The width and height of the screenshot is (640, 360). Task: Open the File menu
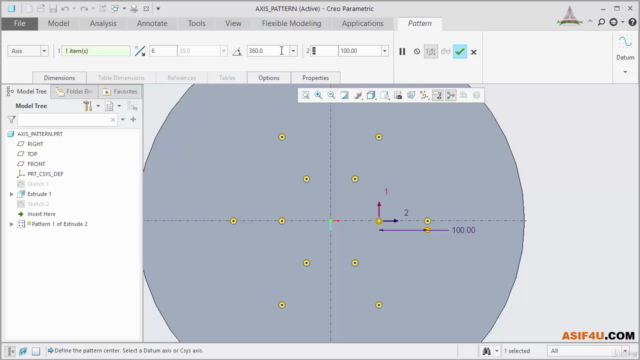20,23
